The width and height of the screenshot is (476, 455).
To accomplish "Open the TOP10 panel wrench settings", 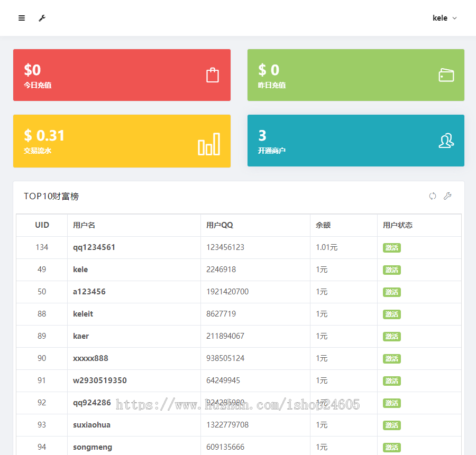I will click(447, 196).
